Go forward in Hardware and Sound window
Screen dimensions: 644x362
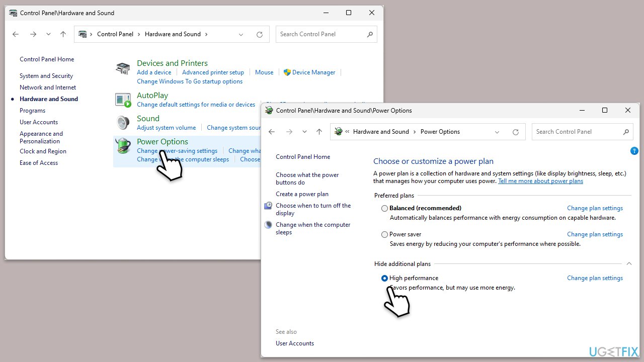[x=33, y=34]
